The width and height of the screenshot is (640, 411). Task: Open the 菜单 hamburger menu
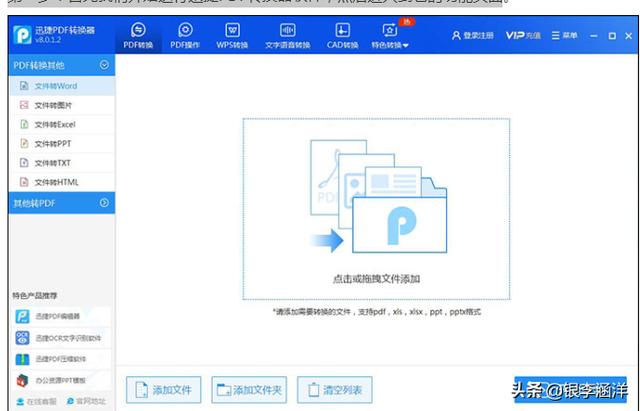point(564,36)
